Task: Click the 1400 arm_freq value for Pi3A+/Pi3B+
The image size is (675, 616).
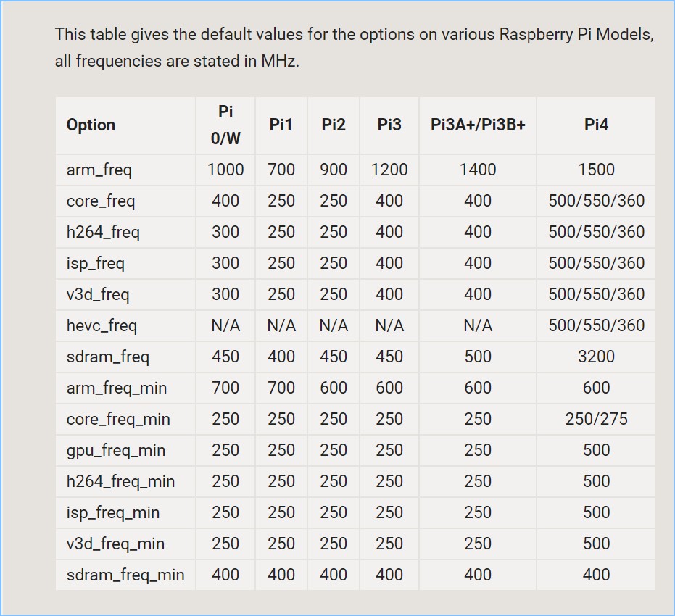Action: pos(478,170)
